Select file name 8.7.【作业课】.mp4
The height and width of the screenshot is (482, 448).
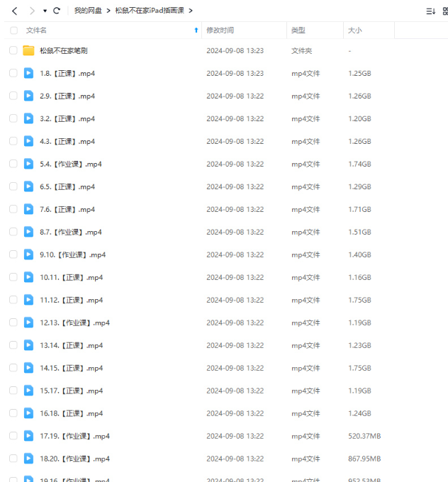point(71,232)
